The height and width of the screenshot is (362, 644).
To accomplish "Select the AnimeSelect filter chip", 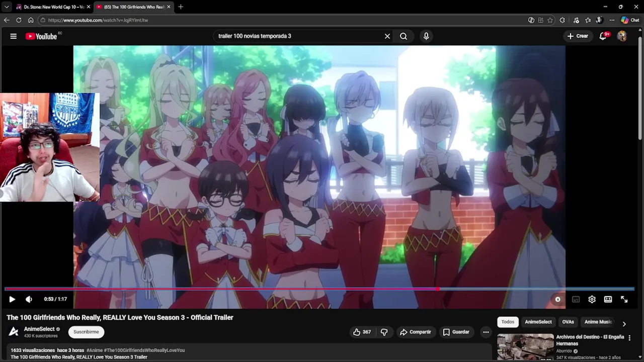I will pyautogui.click(x=538, y=322).
